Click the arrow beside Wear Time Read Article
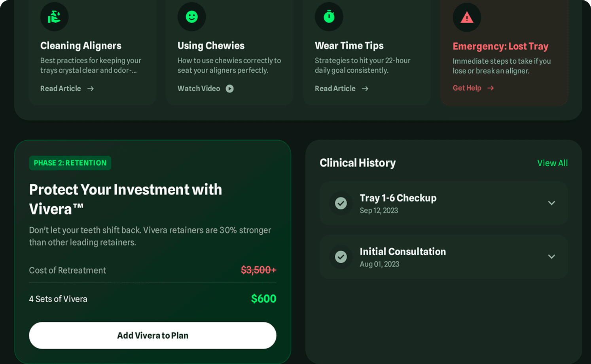 pos(365,89)
